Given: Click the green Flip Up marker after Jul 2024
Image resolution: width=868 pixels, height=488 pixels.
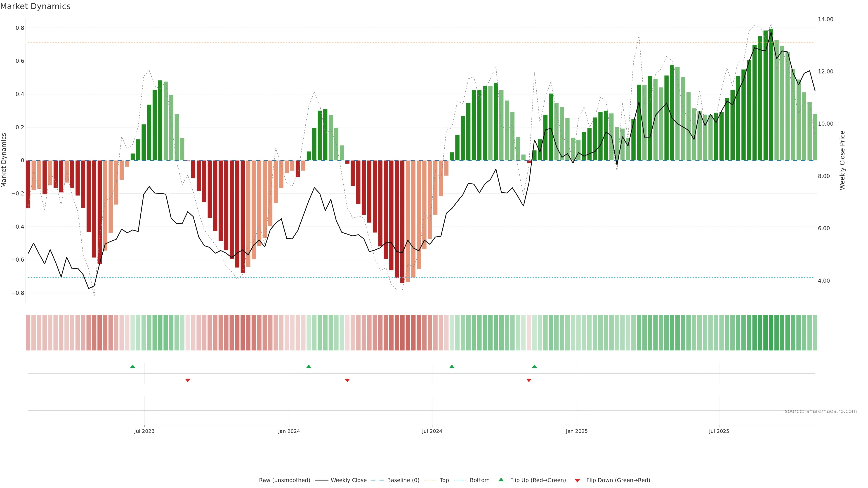Looking at the screenshot, I should click(452, 366).
